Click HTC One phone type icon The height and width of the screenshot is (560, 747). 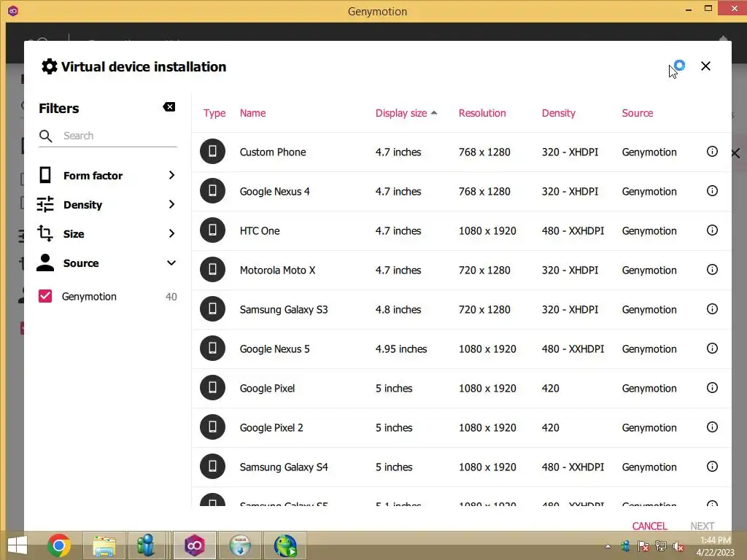[x=212, y=230]
